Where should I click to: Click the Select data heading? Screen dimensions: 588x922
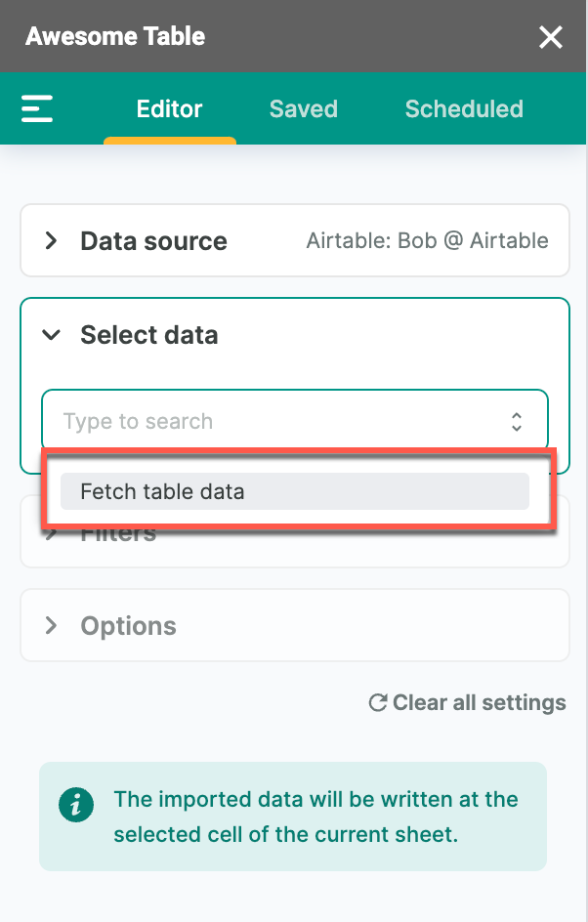tap(149, 335)
